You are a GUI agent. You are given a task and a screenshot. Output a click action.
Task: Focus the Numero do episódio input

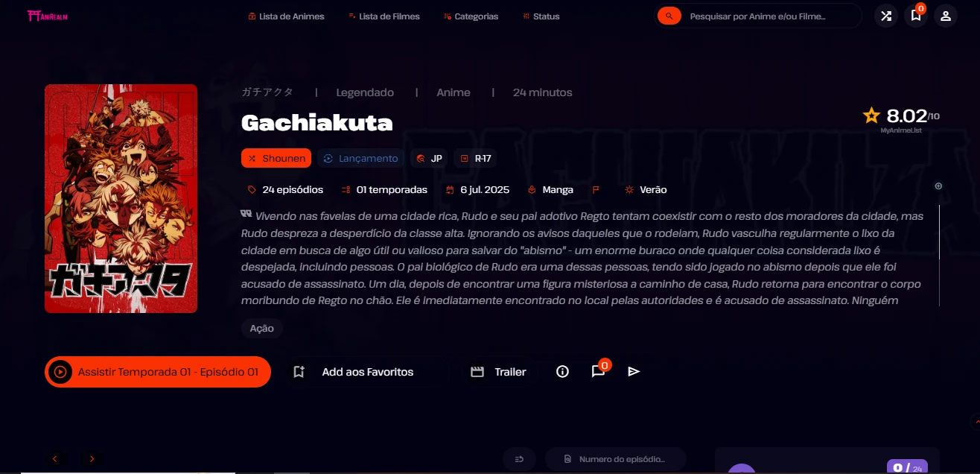[x=615, y=459]
